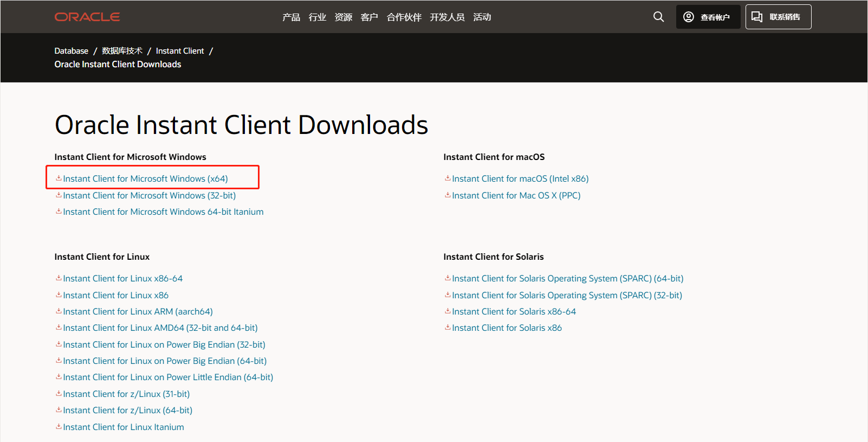The height and width of the screenshot is (442, 868).
Task: Select the Instant Client for Microsoft Windows heading
Action: pyautogui.click(x=130, y=157)
